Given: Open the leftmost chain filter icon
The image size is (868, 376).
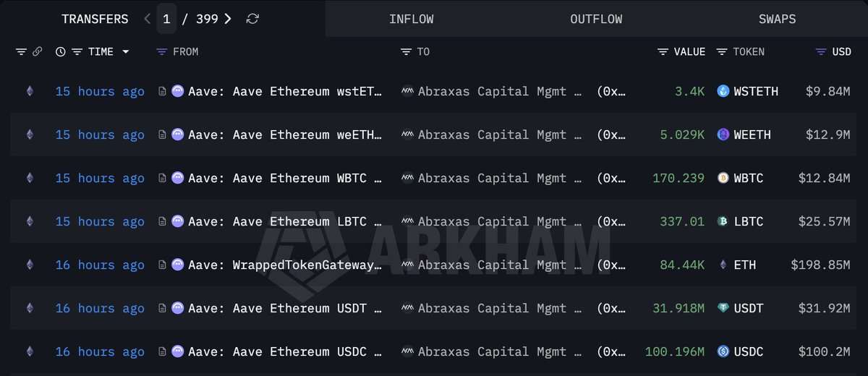Looking at the screenshot, I should click(x=21, y=52).
